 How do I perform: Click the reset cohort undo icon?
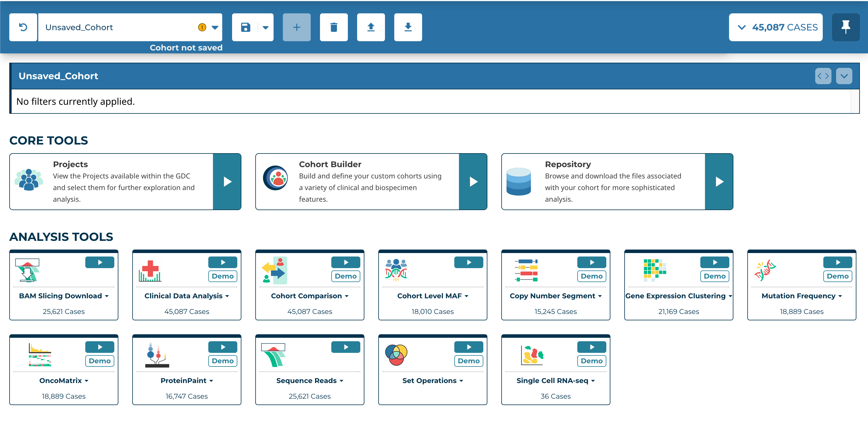tap(23, 27)
